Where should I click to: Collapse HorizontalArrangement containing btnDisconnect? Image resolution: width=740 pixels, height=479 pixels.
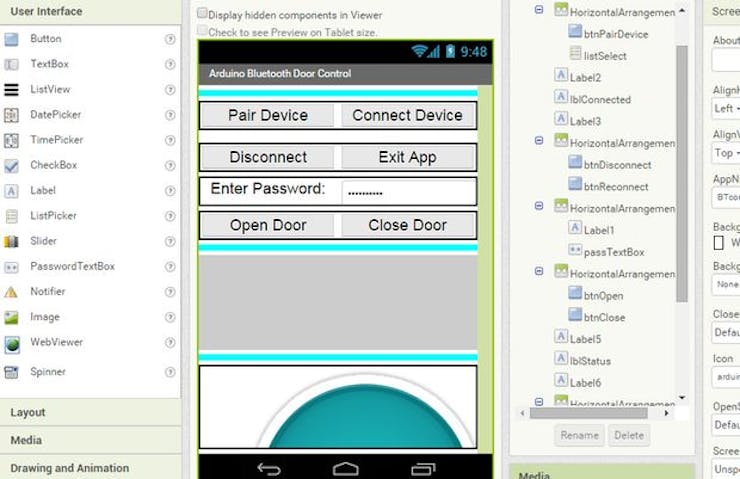point(538,141)
